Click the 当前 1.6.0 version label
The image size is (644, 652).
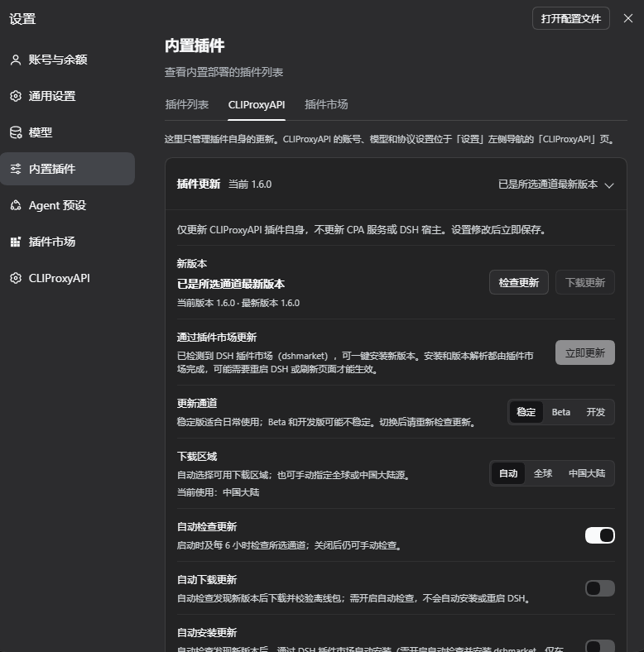click(250, 185)
